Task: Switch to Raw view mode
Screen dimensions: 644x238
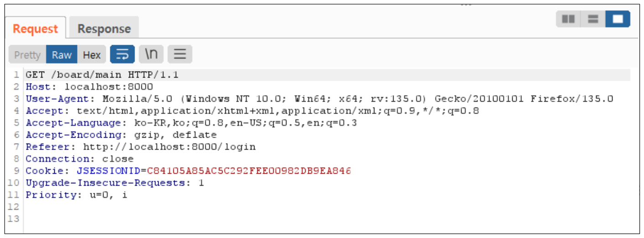Action: click(62, 55)
